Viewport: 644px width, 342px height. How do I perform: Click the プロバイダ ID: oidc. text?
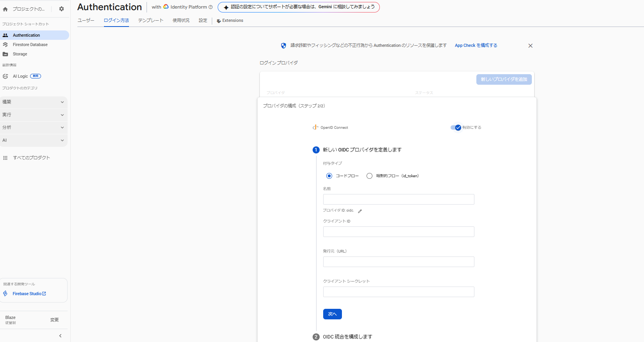point(338,210)
